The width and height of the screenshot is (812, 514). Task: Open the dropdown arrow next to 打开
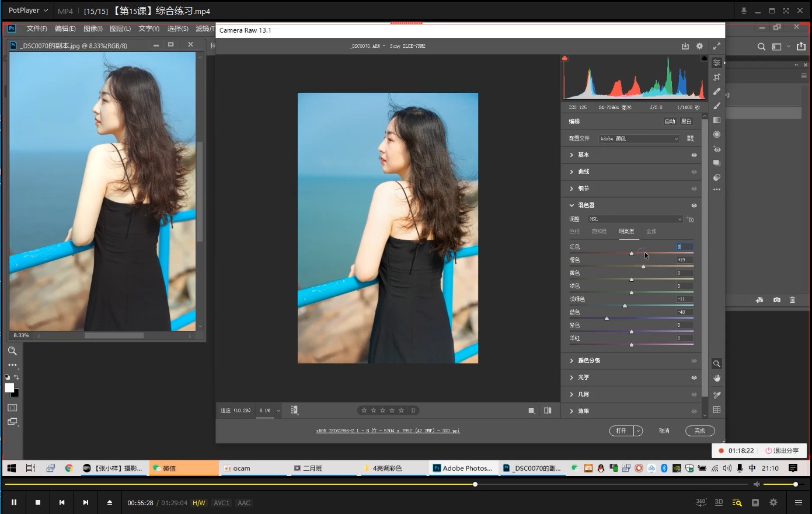[638, 431]
